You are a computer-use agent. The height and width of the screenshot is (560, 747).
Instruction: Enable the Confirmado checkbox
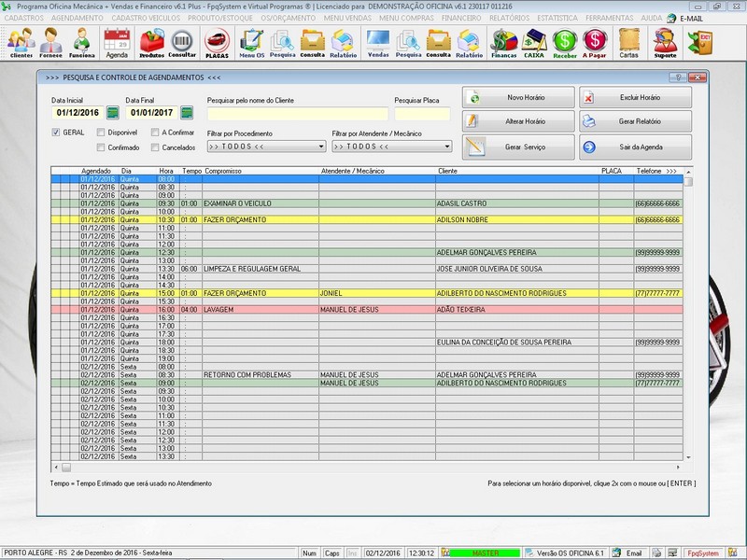point(102,147)
